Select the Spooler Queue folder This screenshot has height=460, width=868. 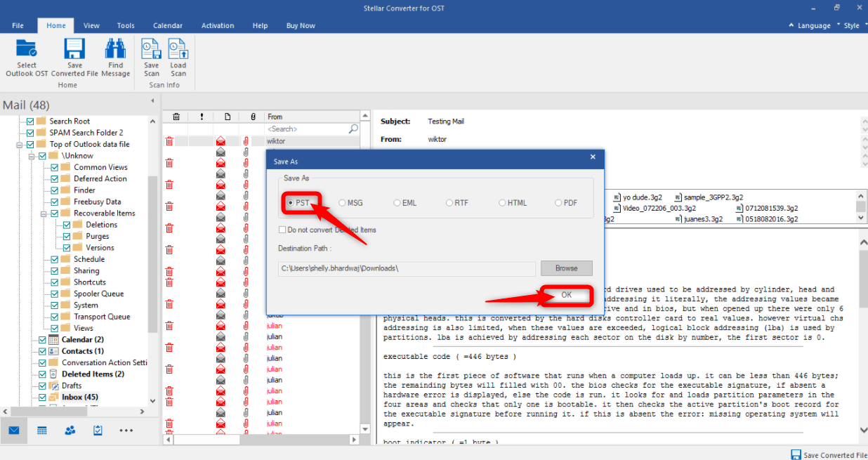pyautogui.click(x=98, y=294)
